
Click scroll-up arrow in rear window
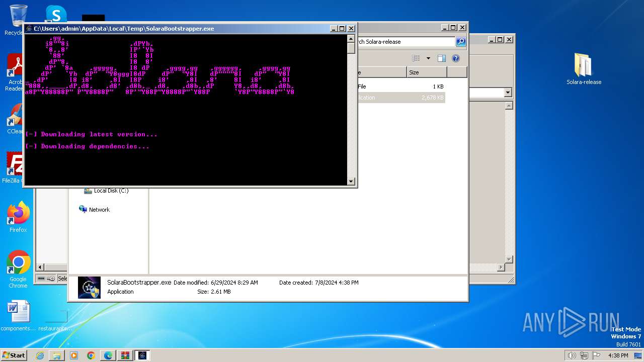point(509,106)
